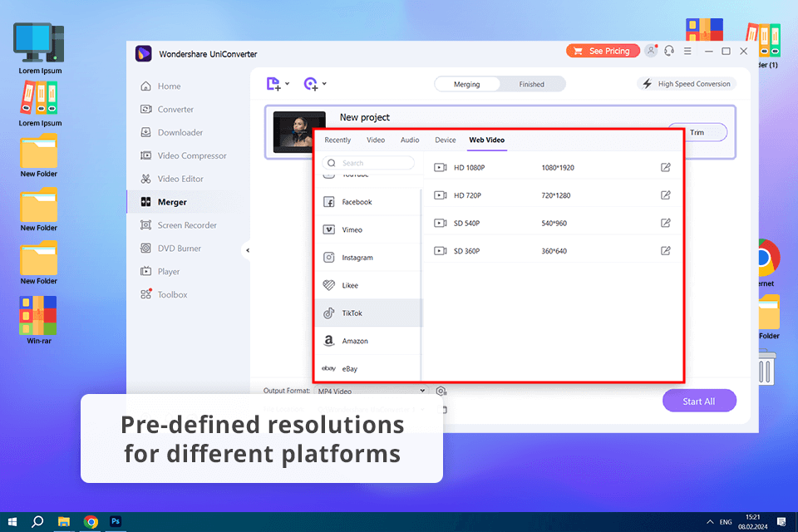Click the add-from-device disc icon
The image size is (798, 532).
click(x=310, y=83)
